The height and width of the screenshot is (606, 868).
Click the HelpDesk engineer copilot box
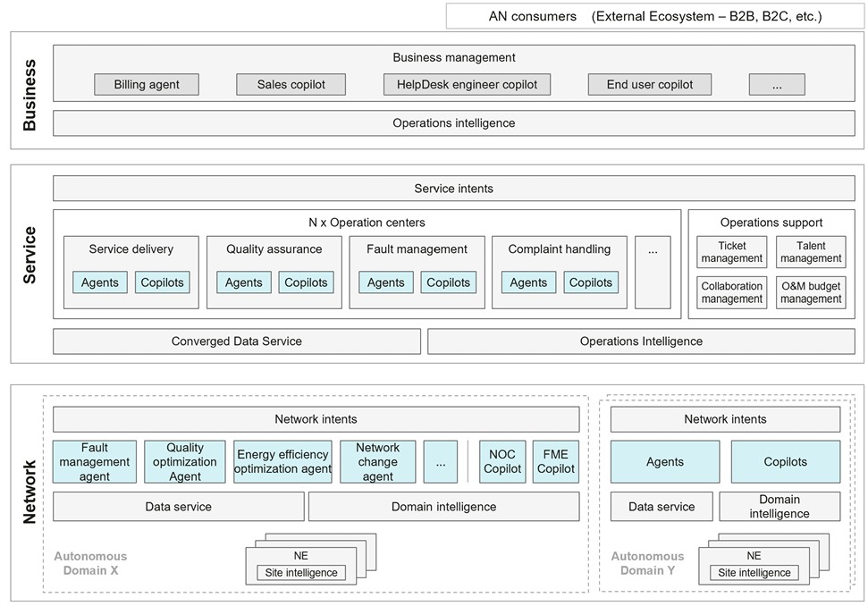click(468, 85)
